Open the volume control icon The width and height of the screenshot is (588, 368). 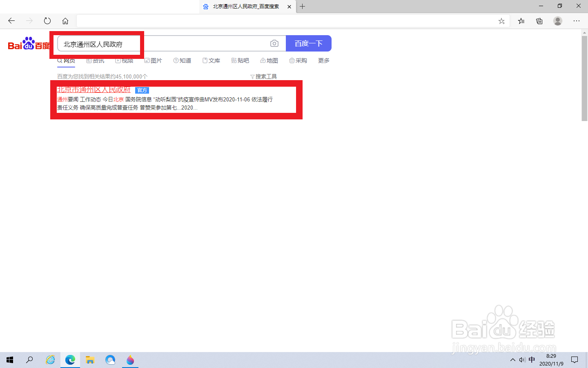pyautogui.click(x=522, y=360)
